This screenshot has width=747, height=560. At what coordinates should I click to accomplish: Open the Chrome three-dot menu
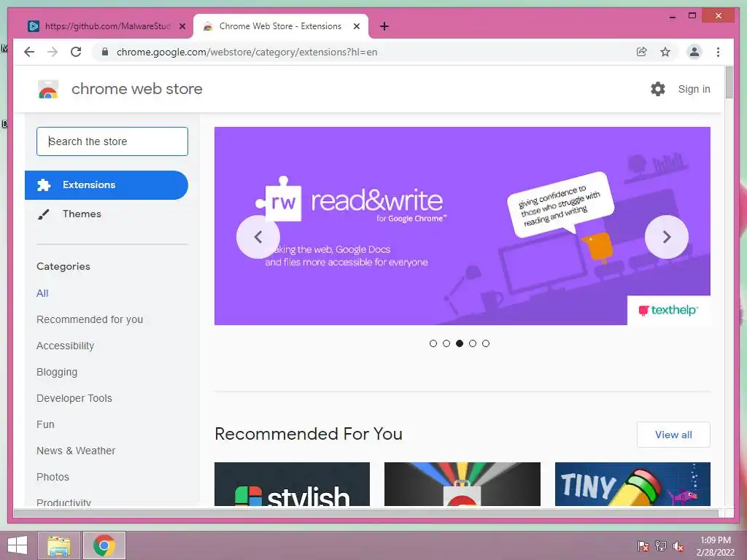point(718,52)
